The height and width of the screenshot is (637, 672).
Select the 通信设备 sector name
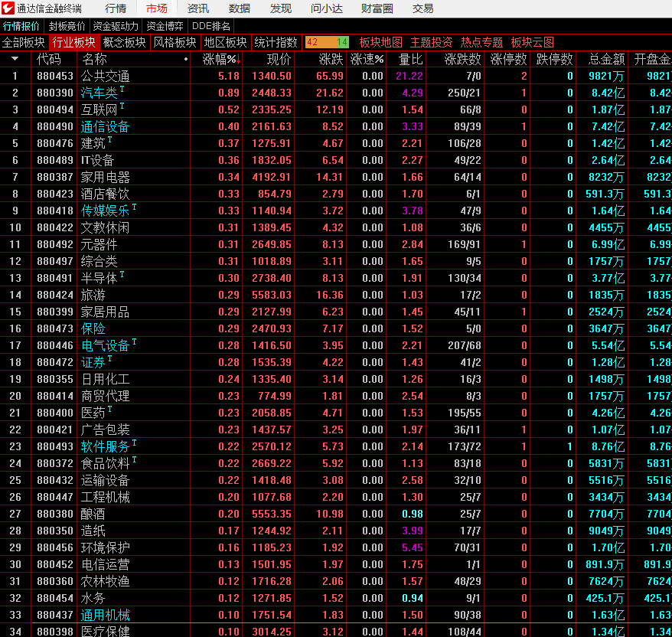[x=105, y=126]
